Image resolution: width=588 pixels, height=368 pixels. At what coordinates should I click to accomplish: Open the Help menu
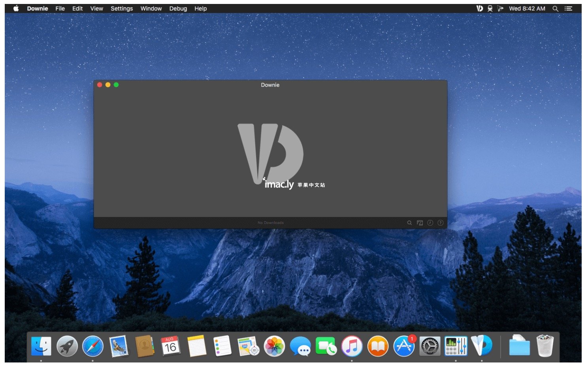click(x=201, y=8)
